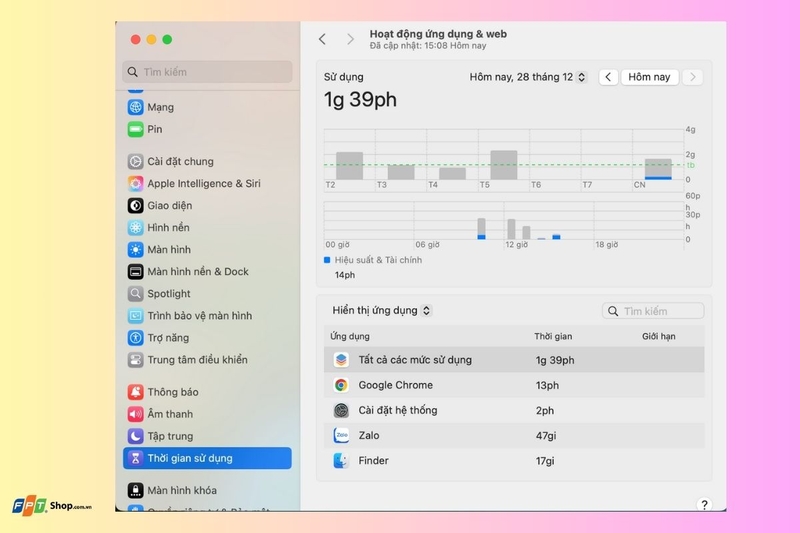
Task: Open the Hiển thị ứng dụng dropdown
Action: pos(382,310)
